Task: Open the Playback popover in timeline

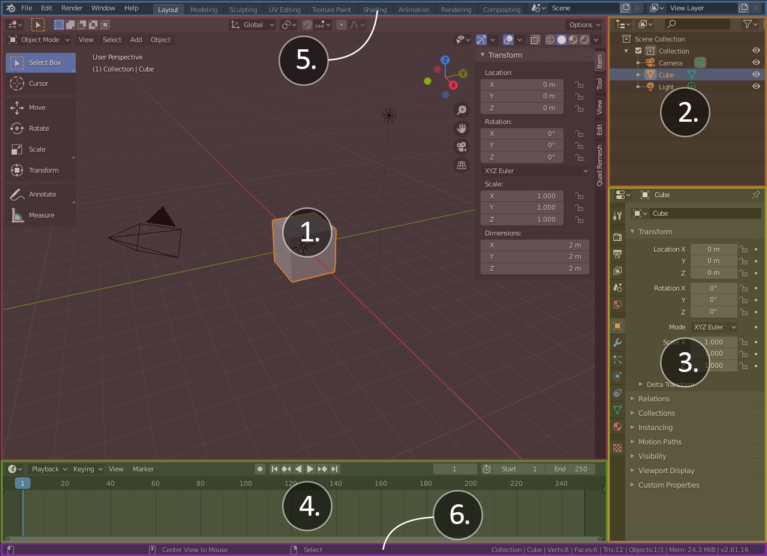Action: [49, 469]
